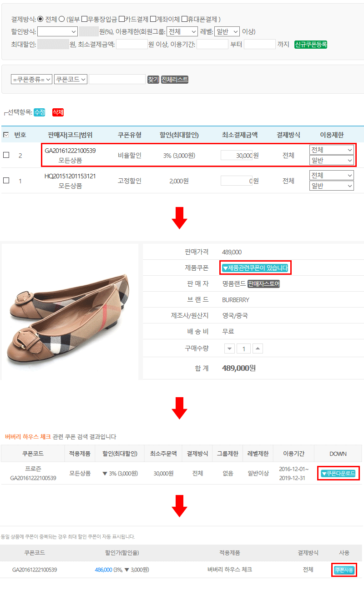Screen dimensions: 364x591
Task: Expand the 쿠폰종류 filter dropdown
Action: [x=31, y=80]
